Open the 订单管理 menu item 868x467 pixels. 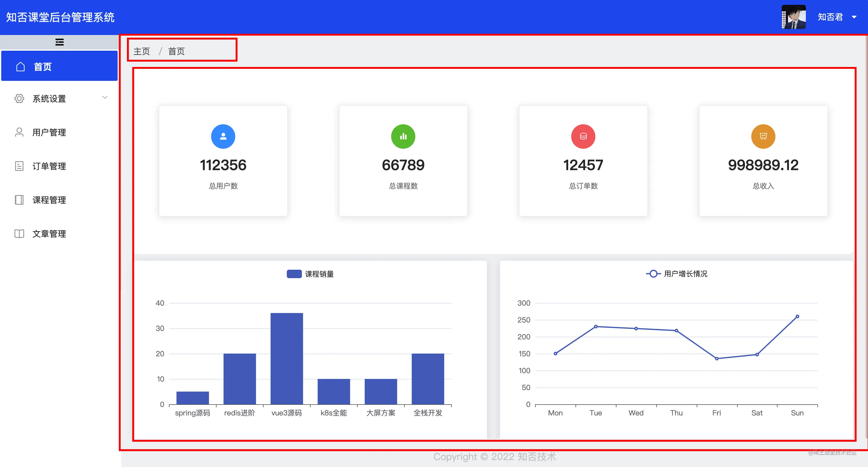tap(49, 166)
